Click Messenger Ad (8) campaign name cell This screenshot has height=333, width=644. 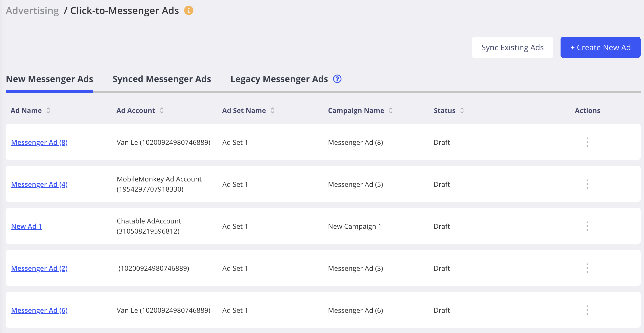coord(355,142)
